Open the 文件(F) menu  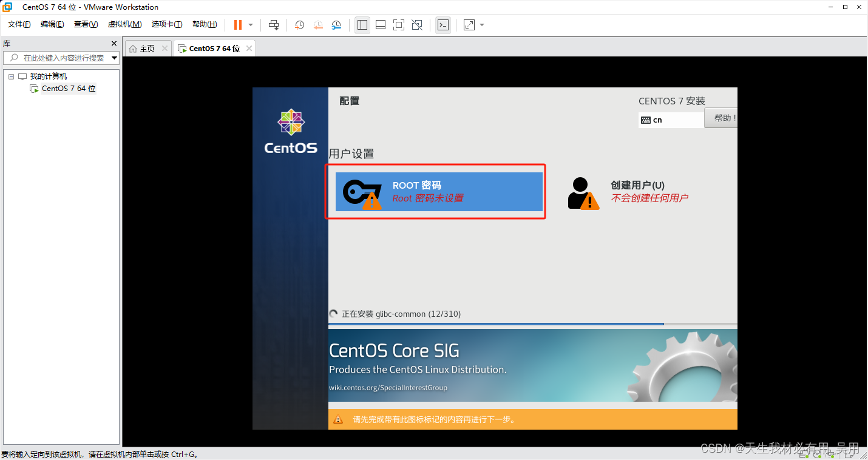(19, 24)
